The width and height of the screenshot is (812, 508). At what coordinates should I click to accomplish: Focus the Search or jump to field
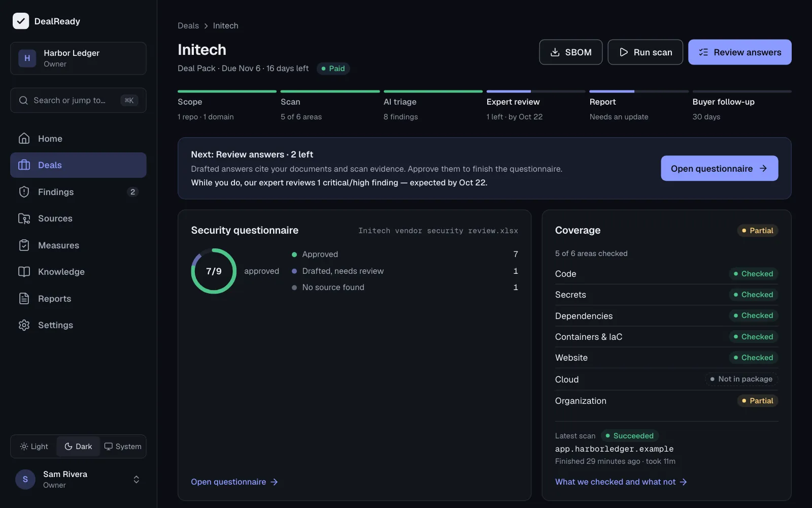pos(78,100)
